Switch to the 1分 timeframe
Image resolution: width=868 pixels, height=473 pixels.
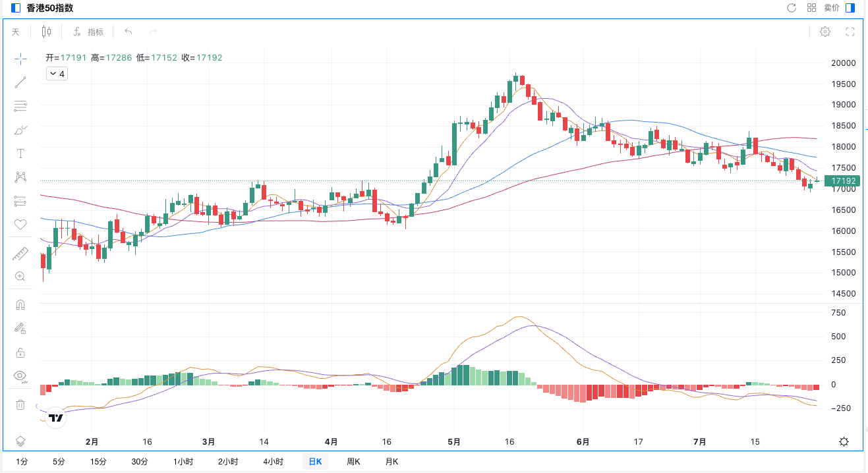[22, 462]
